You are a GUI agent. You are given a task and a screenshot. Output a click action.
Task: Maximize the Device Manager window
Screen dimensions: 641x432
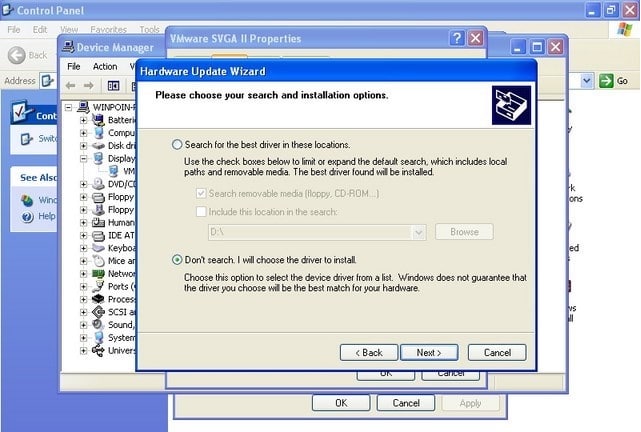click(537, 47)
